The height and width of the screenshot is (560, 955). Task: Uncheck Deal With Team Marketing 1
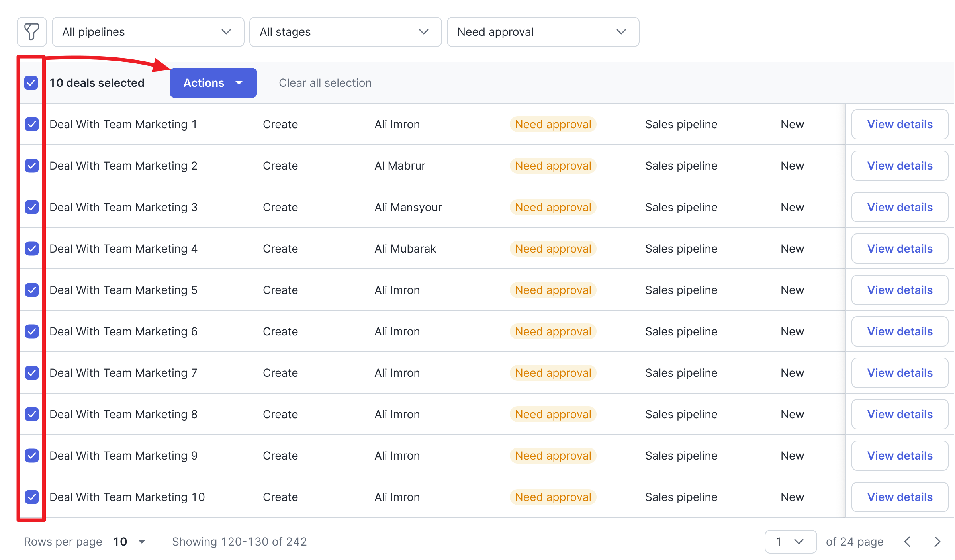click(x=32, y=124)
